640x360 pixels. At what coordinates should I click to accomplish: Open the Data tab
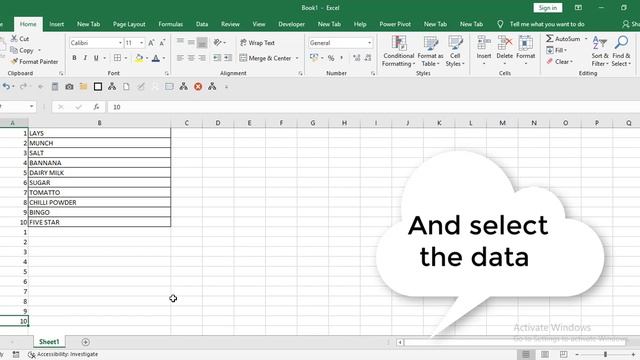click(202, 24)
